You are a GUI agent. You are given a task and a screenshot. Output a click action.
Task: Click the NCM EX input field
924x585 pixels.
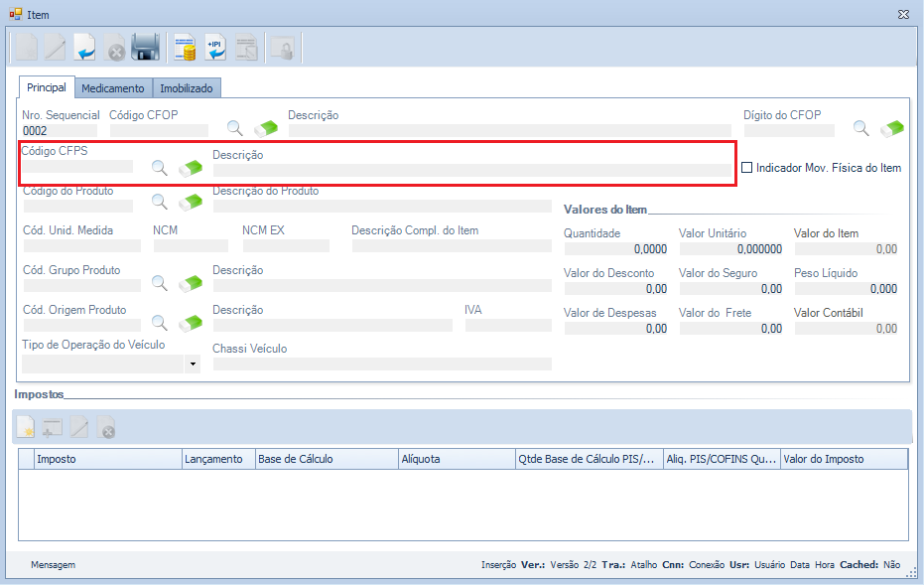click(287, 246)
